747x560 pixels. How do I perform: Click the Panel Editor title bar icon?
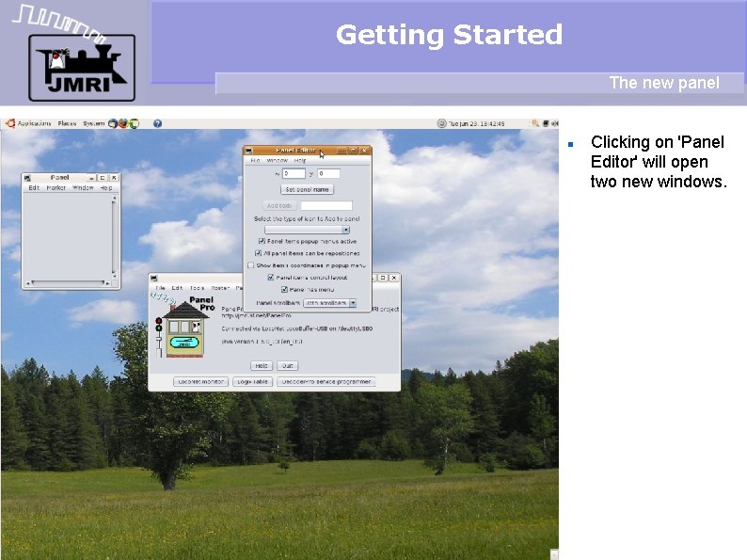248,151
